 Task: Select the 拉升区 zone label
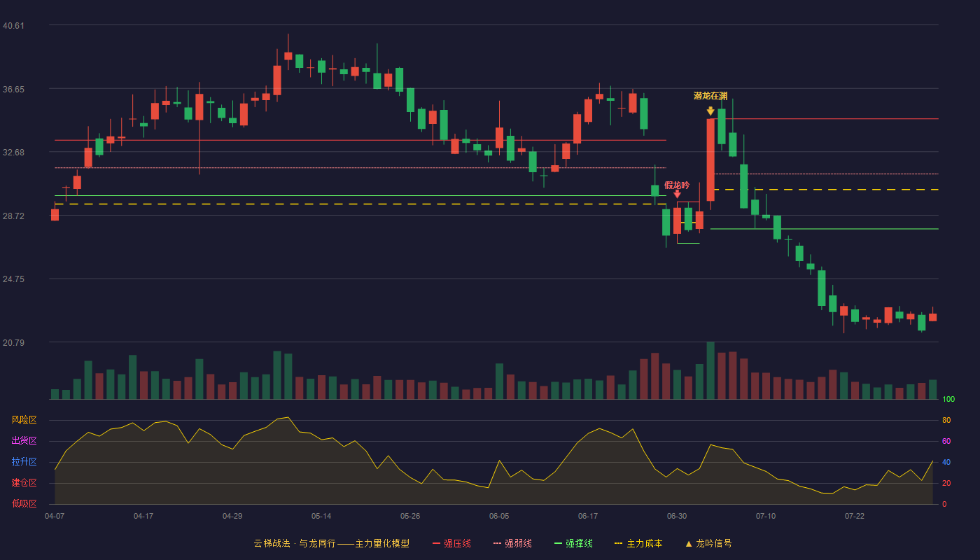24,462
